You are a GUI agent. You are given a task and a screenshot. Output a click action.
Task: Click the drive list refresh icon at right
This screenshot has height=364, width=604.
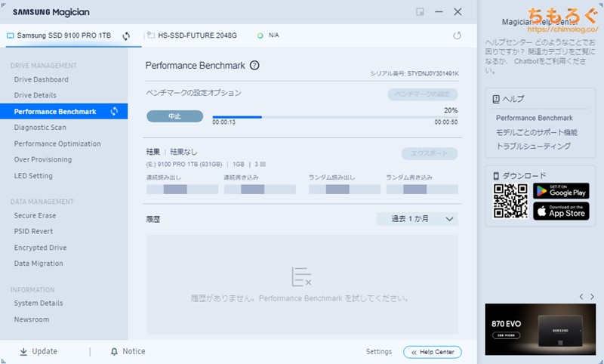coord(457,35)
